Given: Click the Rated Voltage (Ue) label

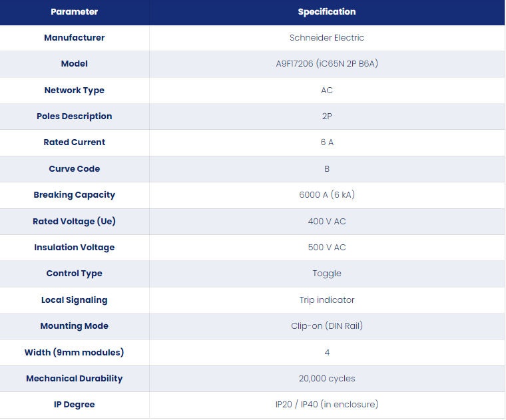Looking at the screenshot, I should 74,221.
